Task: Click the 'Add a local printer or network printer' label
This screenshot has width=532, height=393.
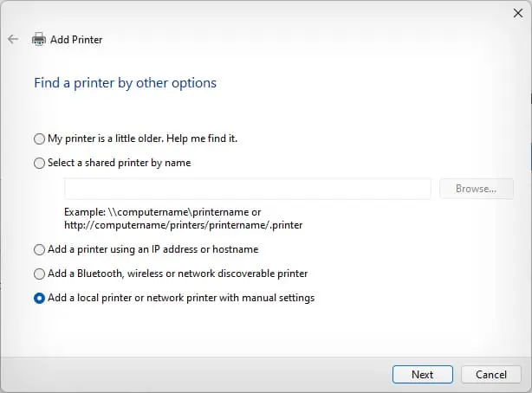Action: click(x=181, y=298)
